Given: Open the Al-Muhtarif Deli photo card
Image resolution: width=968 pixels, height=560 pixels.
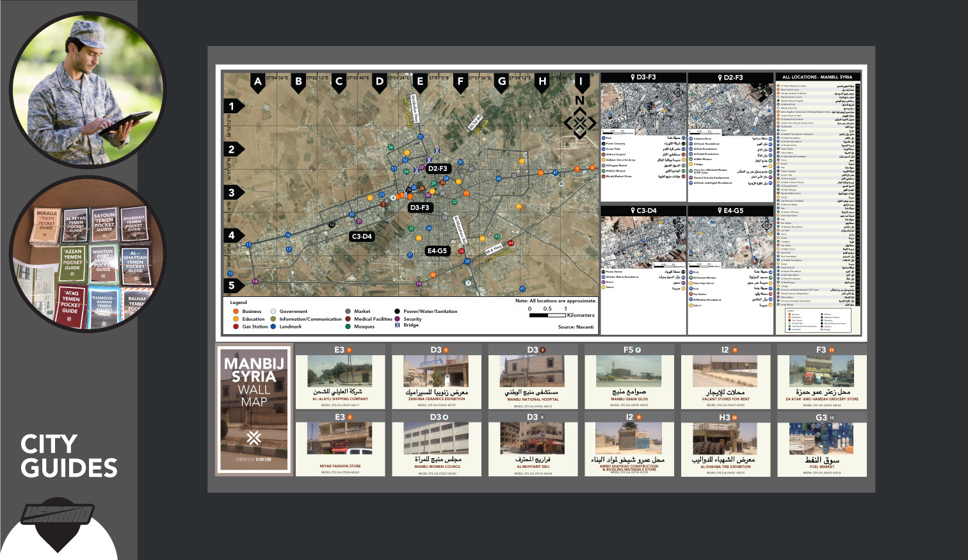Looking at the screenshot, I should (533, 444).
